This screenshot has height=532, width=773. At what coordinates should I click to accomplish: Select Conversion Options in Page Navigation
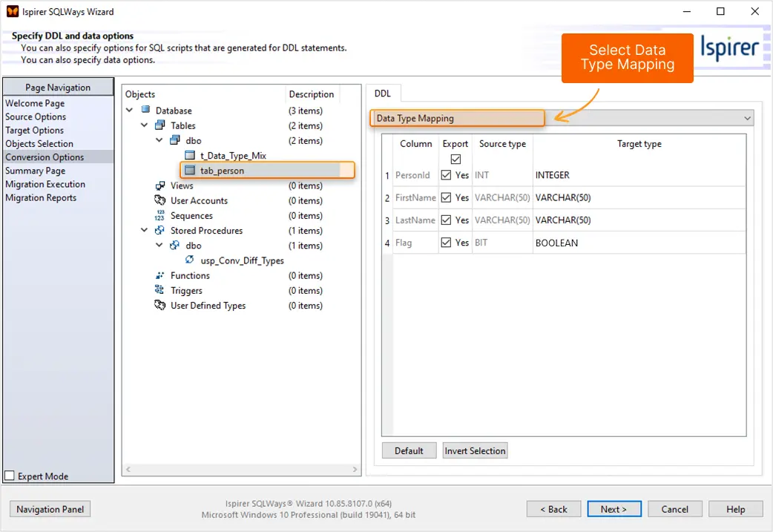click(x=58, y=157)
